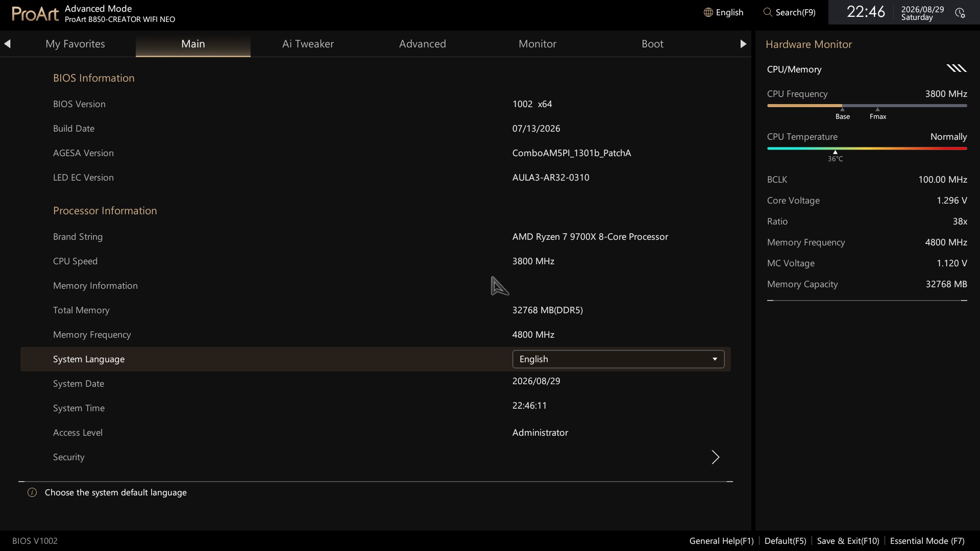Click the System Language dropdown arrow

click(715, 359)
